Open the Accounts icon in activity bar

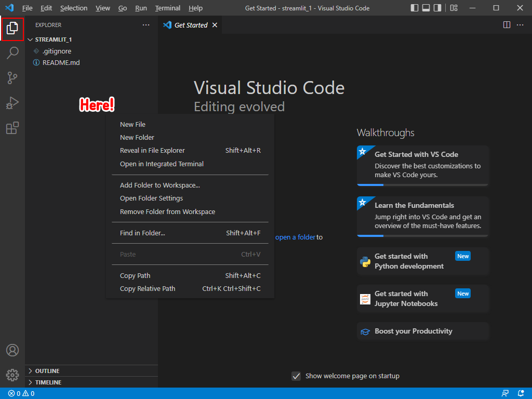[12, 350]
